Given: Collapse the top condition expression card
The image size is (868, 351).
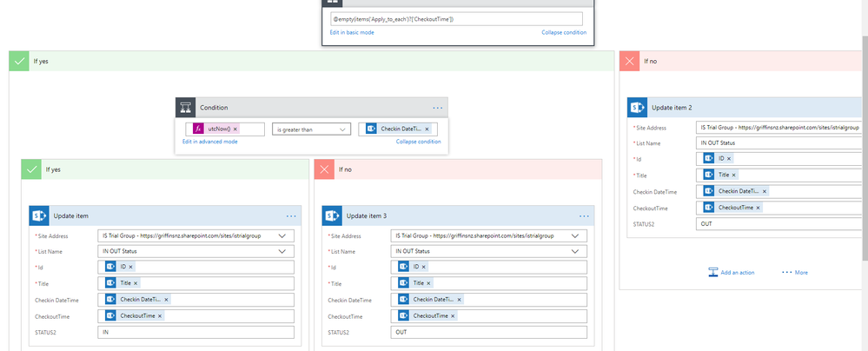Looking at the screenshot, I should click(x=564, y=33).
